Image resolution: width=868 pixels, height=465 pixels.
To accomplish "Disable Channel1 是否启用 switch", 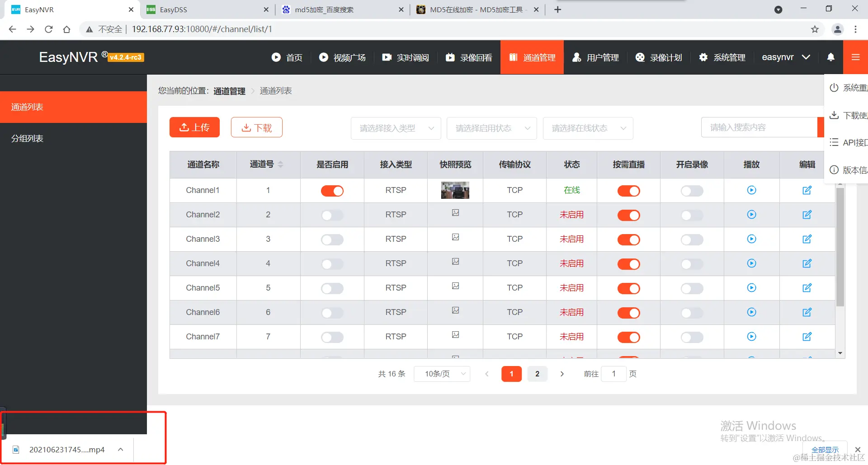I will coord(332,191).
